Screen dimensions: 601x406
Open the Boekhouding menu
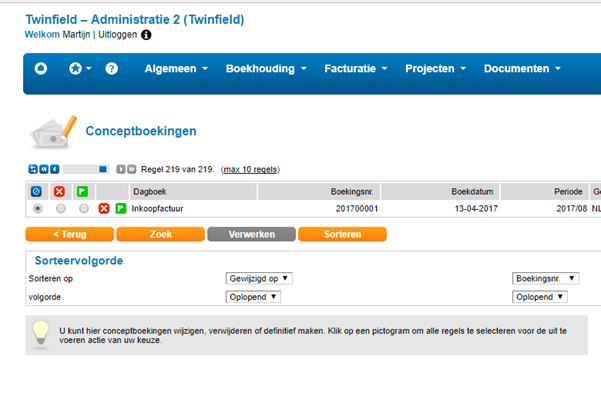coord(266,69)
